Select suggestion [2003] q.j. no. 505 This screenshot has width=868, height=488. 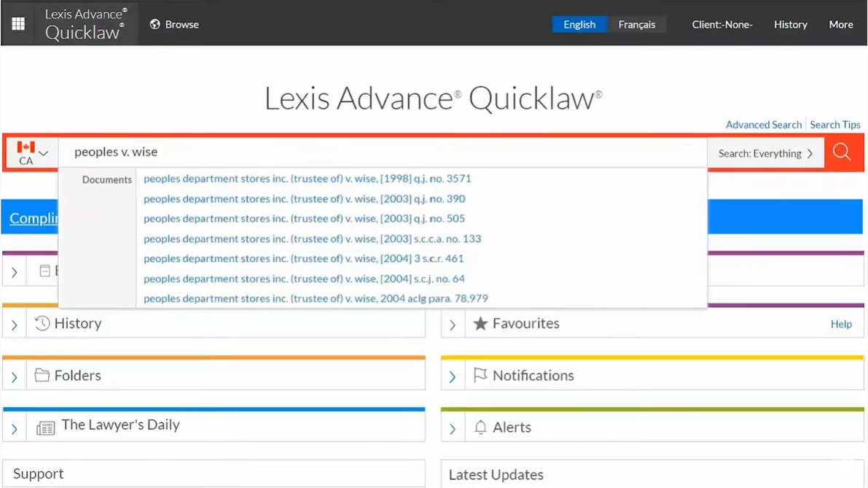[x=304, y=218]
